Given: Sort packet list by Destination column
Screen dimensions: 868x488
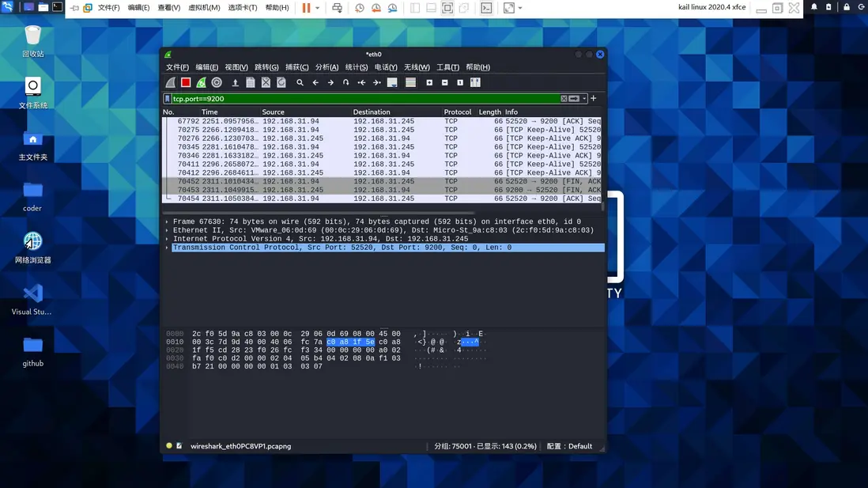Looking at the screenshot, I should (397, 112).
